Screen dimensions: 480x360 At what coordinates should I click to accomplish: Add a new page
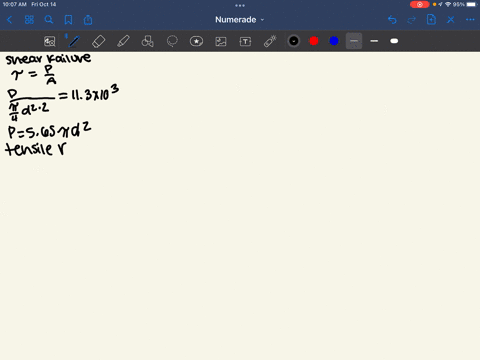pos(431,20)
